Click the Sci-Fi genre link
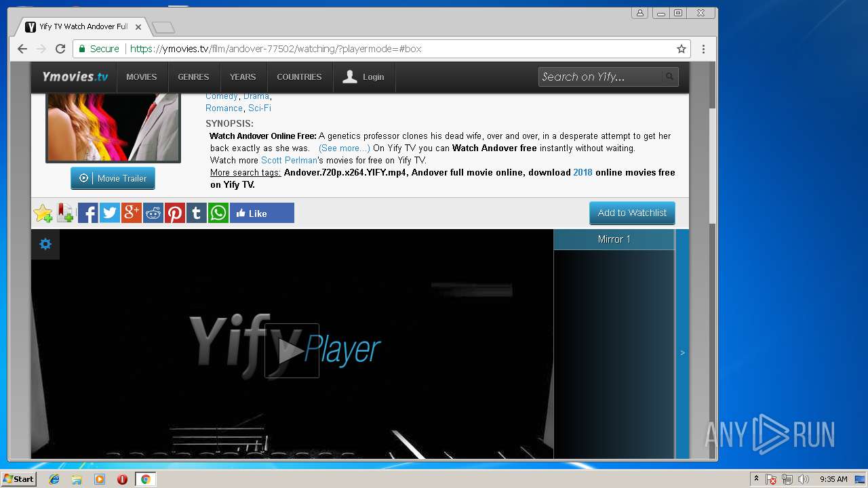The height and width of the screenshot is (488, 868). 260,108
